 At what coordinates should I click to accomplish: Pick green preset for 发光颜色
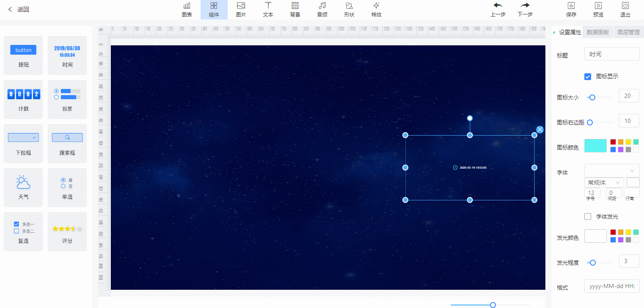tap(636, 232)
